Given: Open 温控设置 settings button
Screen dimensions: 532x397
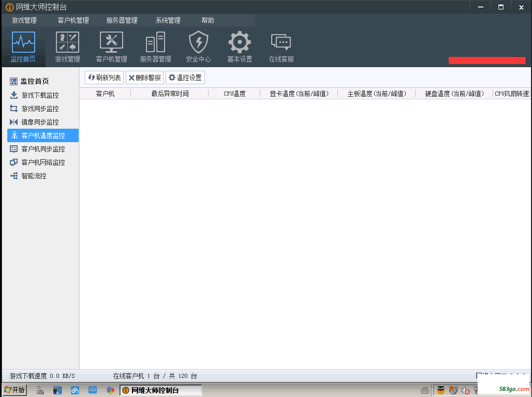Looking at the screenshot, I should click(185, 78).
